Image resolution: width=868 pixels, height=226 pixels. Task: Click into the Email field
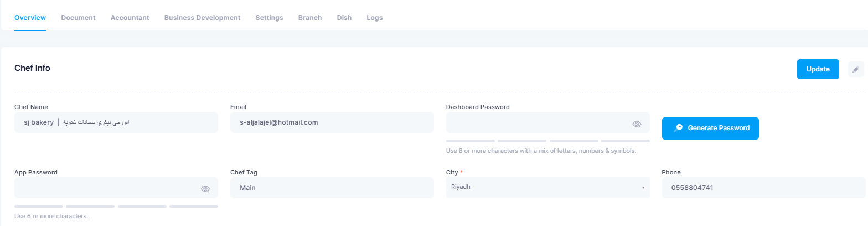pyautogui.click(x=332, y=122)
